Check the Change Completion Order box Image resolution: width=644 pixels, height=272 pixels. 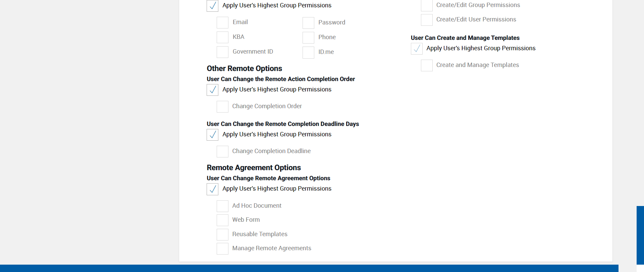point(222,107)
